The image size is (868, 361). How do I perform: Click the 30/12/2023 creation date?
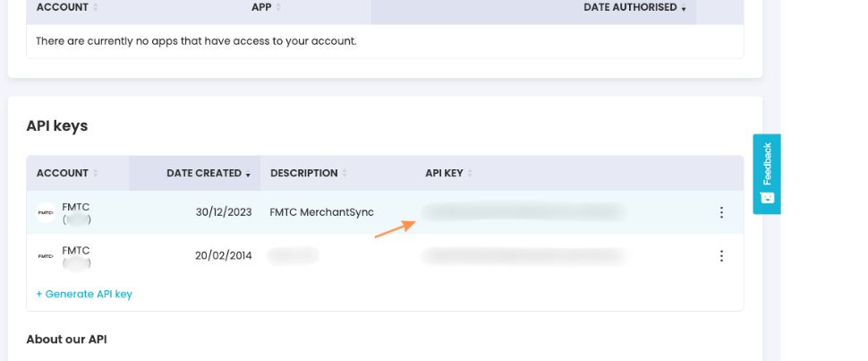coord(224,212)
